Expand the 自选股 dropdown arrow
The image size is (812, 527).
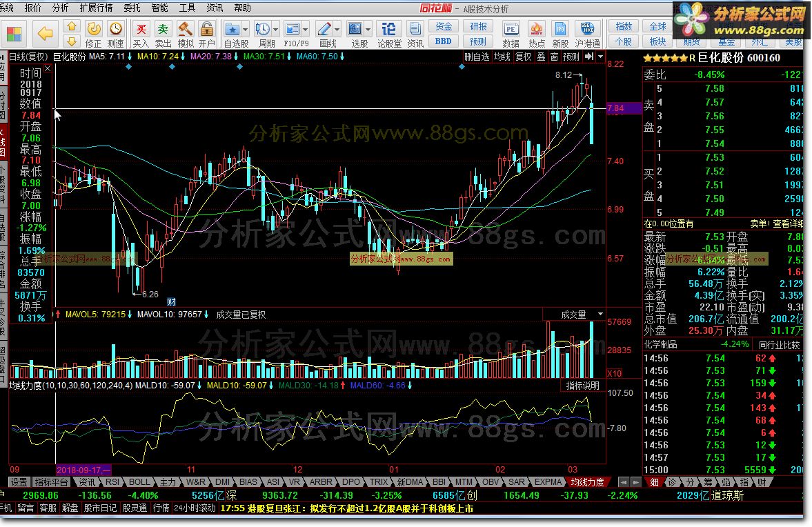246,29
